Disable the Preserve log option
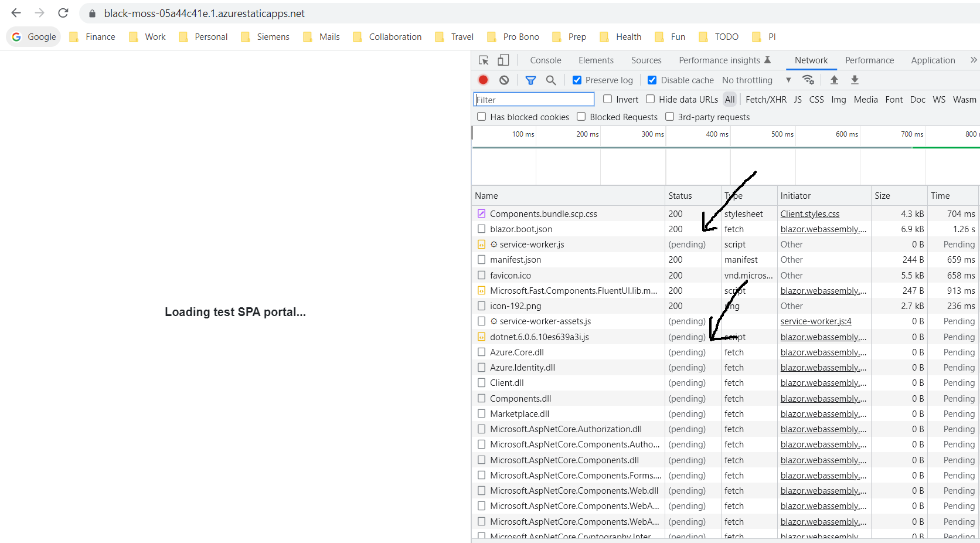 [577, 80]
